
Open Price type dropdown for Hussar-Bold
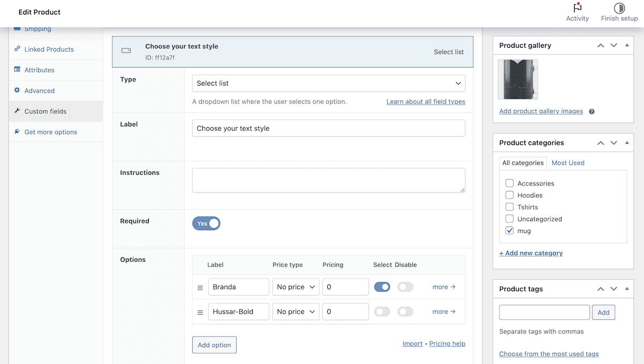[x=296, y=311]
